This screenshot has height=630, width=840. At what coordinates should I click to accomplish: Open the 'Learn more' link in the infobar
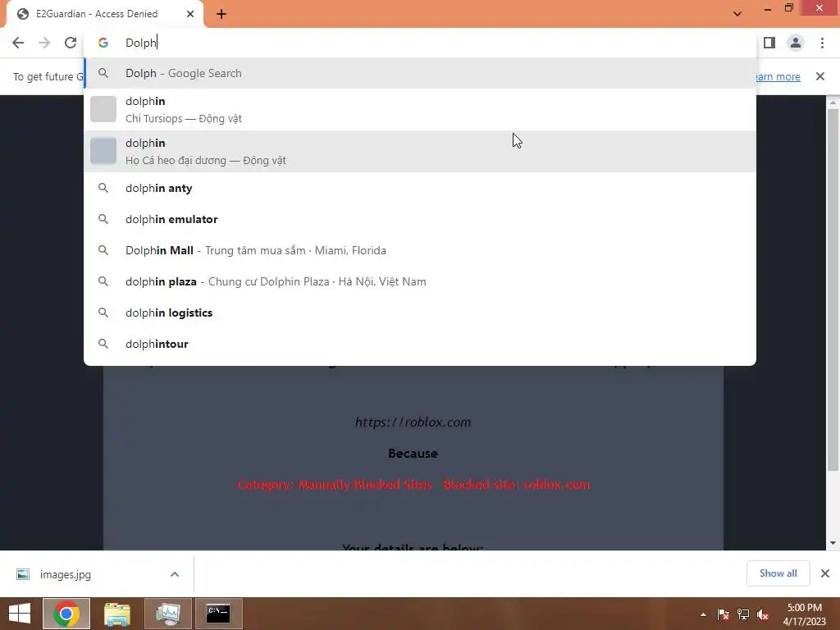[778, 76]
